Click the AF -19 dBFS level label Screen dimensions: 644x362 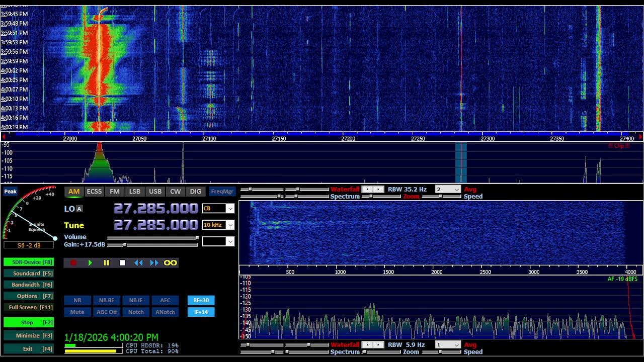622,279
